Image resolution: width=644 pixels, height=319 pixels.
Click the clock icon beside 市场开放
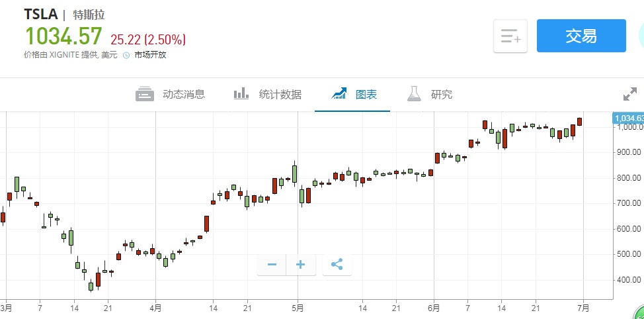coord(126,55)
